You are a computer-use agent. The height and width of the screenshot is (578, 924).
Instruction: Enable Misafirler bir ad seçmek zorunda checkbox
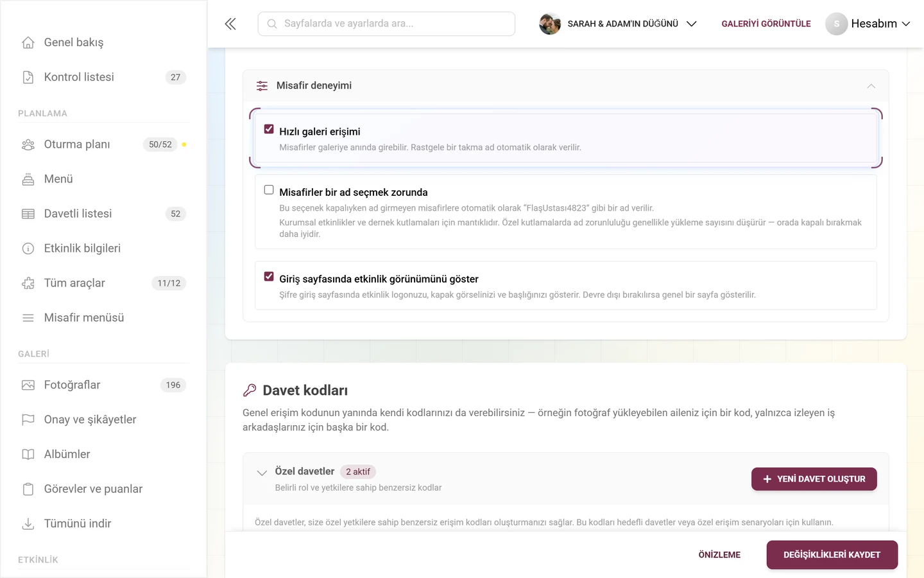coord(269,190)
